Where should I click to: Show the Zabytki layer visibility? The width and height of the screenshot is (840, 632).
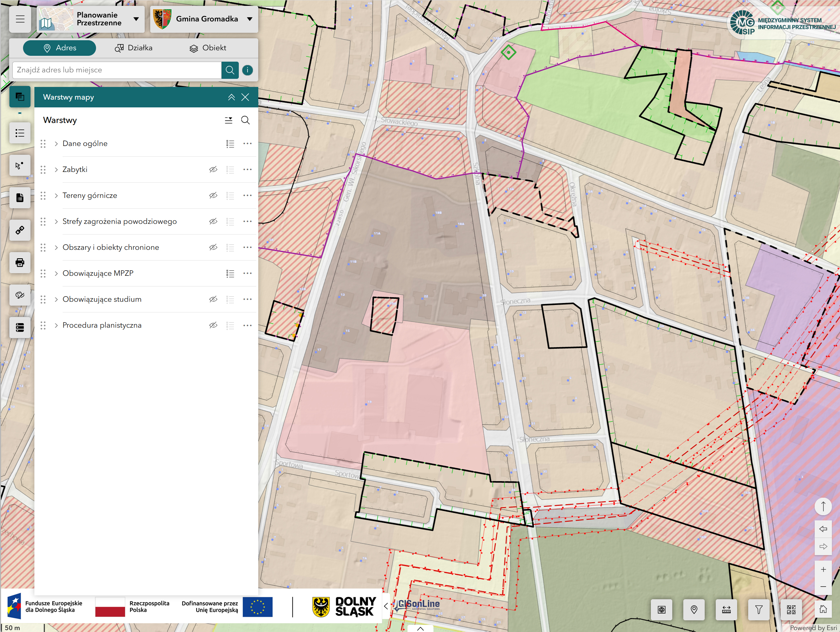(x=213, y=170)
